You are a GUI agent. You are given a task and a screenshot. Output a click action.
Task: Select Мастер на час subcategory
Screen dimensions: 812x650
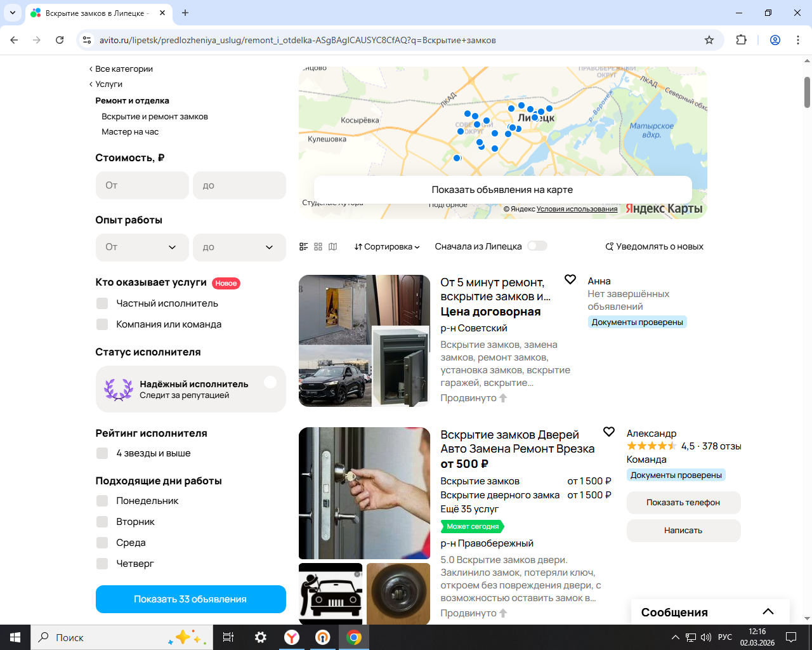click(x=130, y=131)
